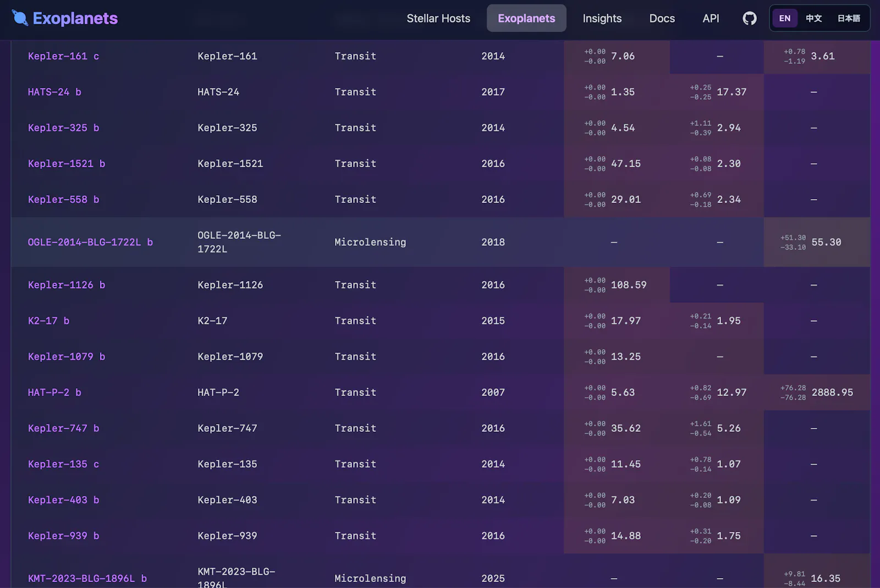Click radius value 12.97
The height and width of the screenshot is (588, 880).
pos(732,392)
